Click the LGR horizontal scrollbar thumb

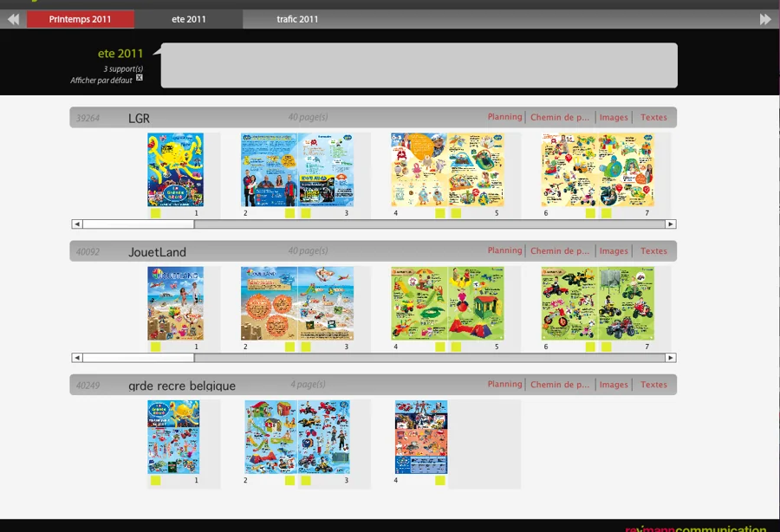[x=139, y=224]
